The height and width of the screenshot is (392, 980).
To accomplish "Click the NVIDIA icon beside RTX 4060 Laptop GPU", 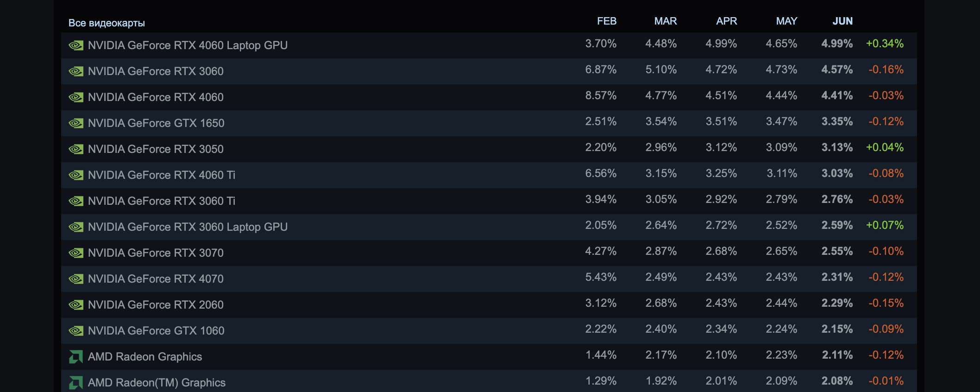I will coord(76,45).
